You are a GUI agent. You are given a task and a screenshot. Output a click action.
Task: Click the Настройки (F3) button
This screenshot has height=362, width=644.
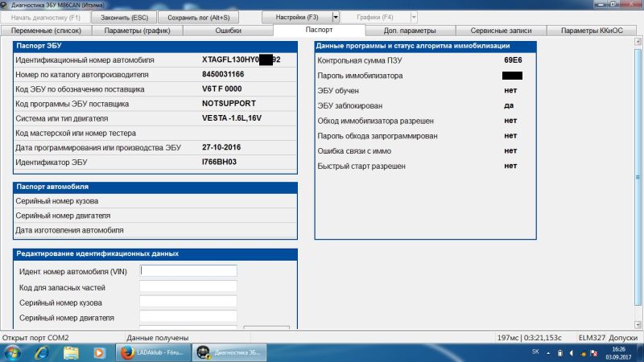click(x=298, y=17)
